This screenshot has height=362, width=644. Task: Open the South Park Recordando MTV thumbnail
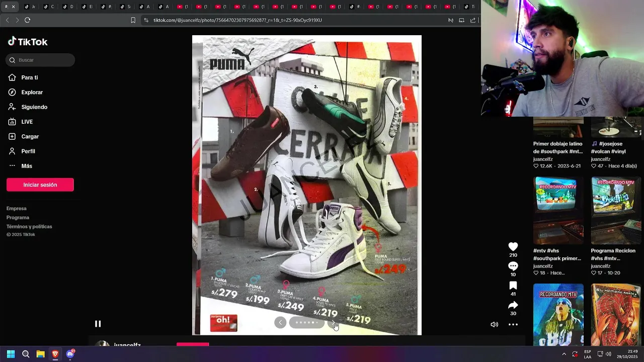point(558,210)
